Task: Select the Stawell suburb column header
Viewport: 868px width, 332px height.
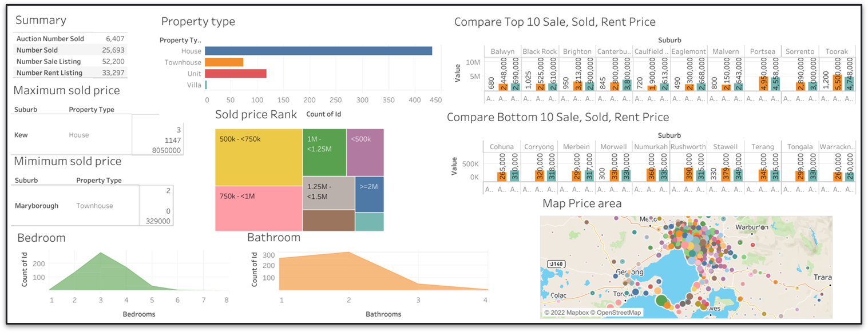Action: point(726,147)
